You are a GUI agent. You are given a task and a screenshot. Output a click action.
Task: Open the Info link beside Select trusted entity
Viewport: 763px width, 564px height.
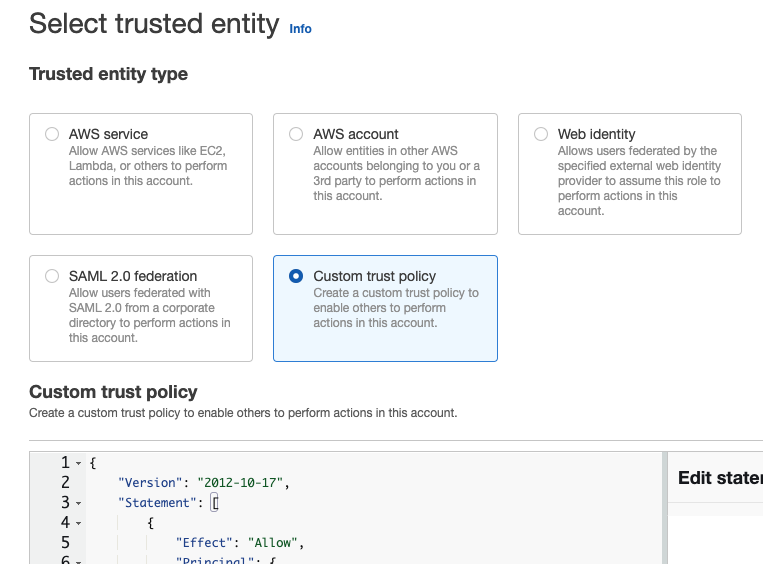click(300, 29)
